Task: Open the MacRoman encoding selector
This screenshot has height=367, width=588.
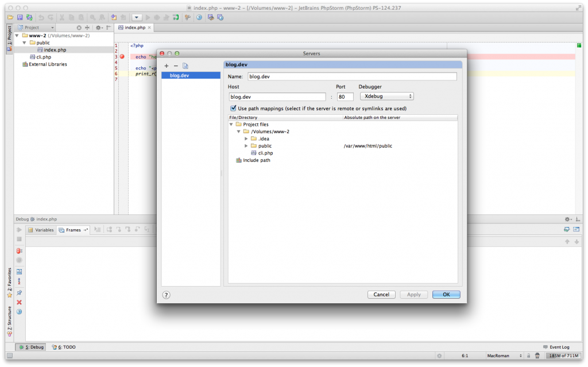Action: coord(504,356)
